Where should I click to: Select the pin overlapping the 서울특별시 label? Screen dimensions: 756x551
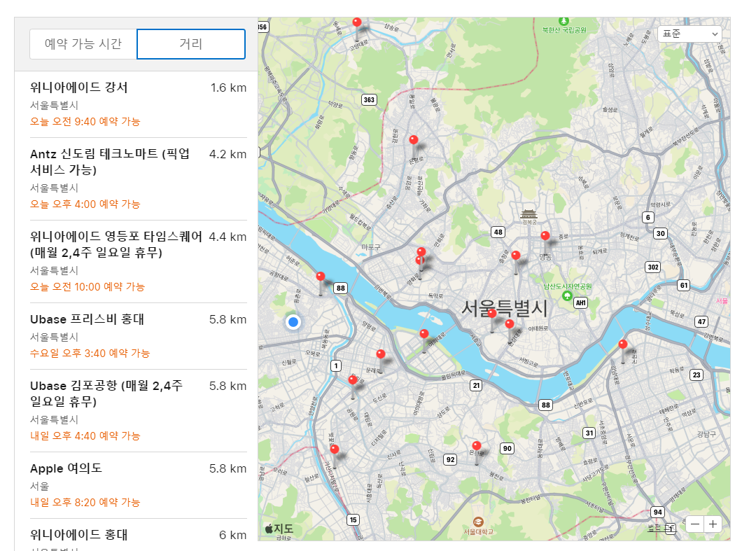[x=492, y=314]
